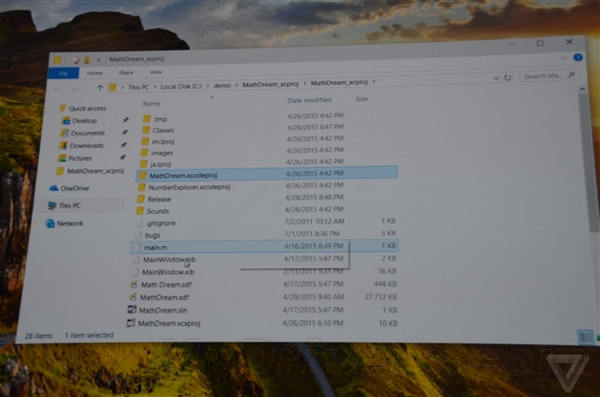
Task: Click the .gitignore file icon
Action: [139, 223]
